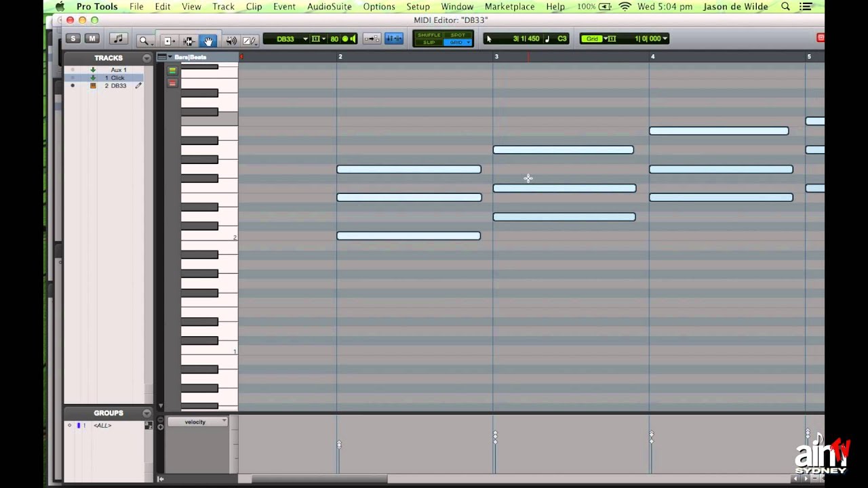
Task: Open the DB33 track selector dropdown
Action: click(289, 39)
